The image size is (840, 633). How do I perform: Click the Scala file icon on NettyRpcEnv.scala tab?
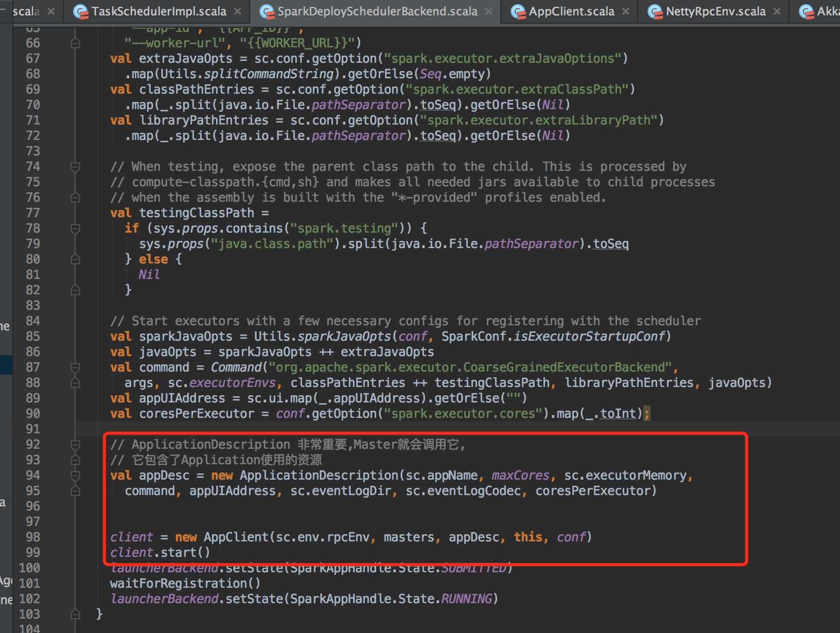(x=655, y=11)
